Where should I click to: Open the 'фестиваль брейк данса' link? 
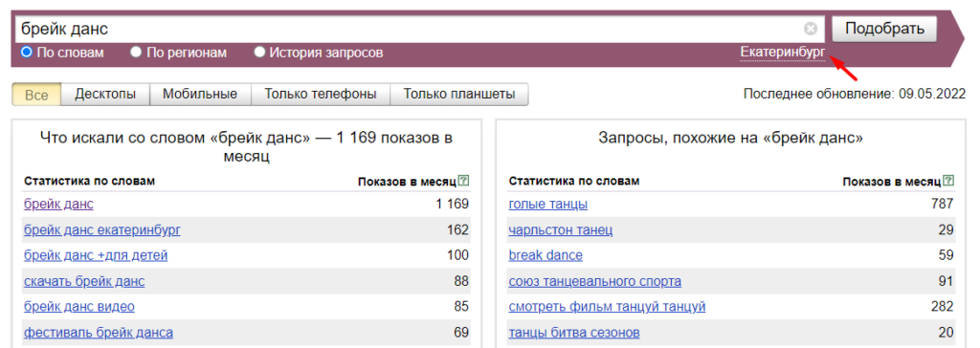coord(99,333)
